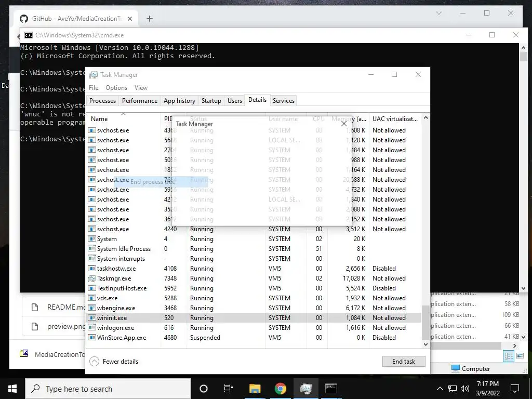Sort by UAC virtualization column header
The width and height of the screenshot is (532, 399).
(x=395, y=119)
